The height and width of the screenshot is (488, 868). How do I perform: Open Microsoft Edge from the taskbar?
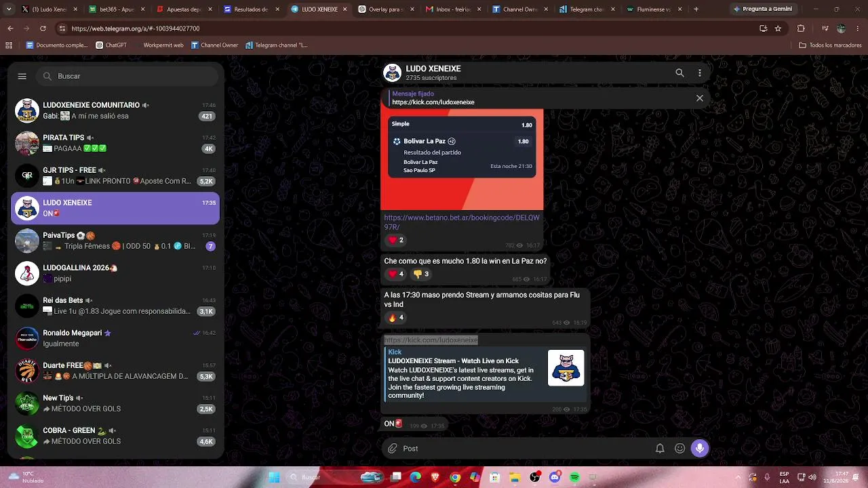click(x=415, y=477)
